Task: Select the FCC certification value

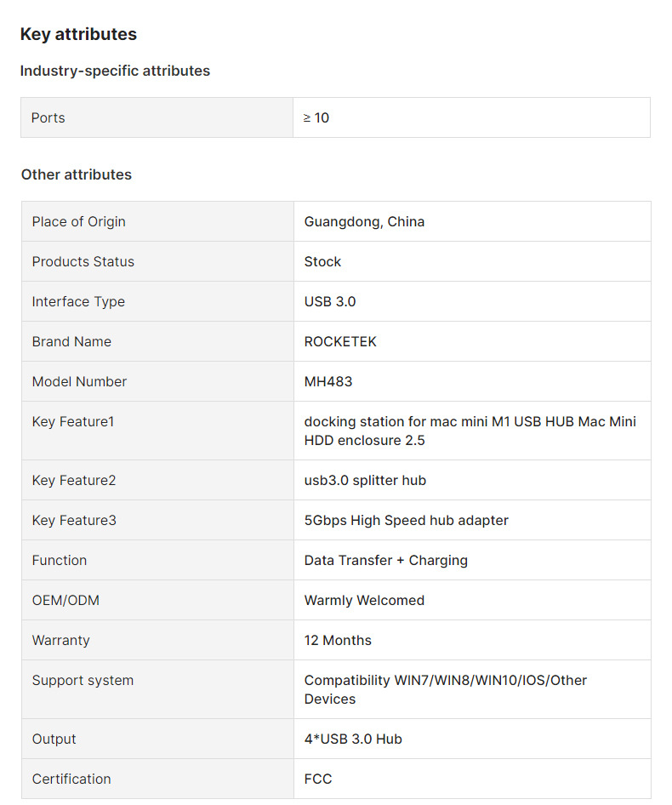Action: coord(318,779)
